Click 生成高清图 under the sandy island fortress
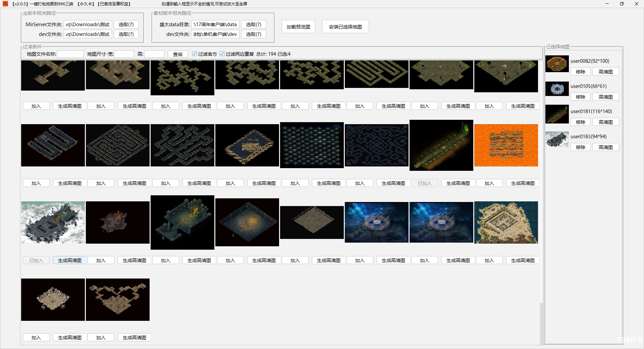Viewport: 644px width, 349px height. (x=523, y=260)
